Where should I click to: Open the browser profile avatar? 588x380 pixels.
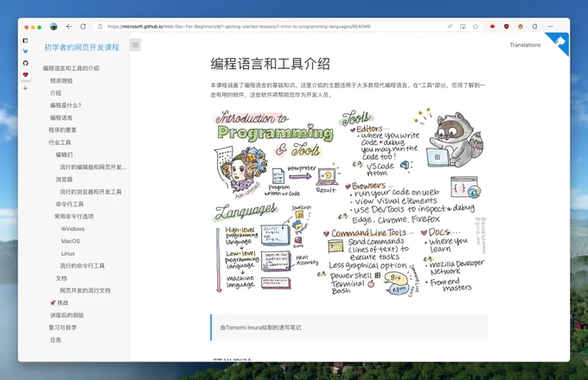click(54, 27)
